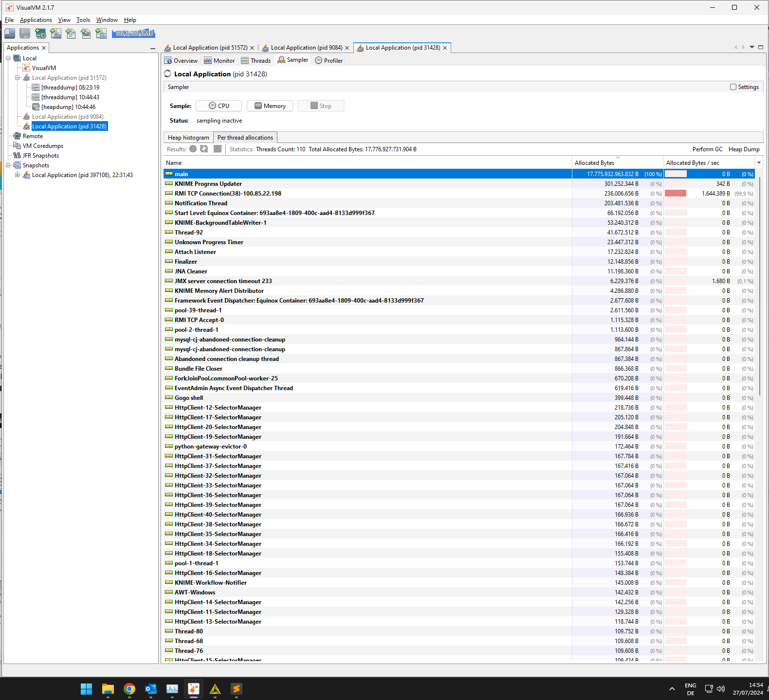The height and width of the screenshot is (700, 769).
Task: Click the Add VM Coredump toolbar icon
Action: click(x=71, y=33)
